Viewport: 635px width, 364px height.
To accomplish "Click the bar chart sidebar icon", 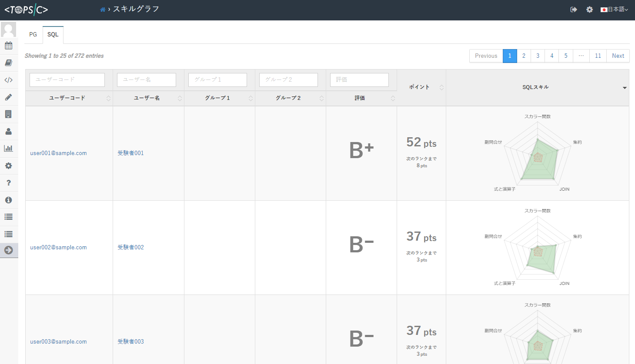I will [8, 149].
